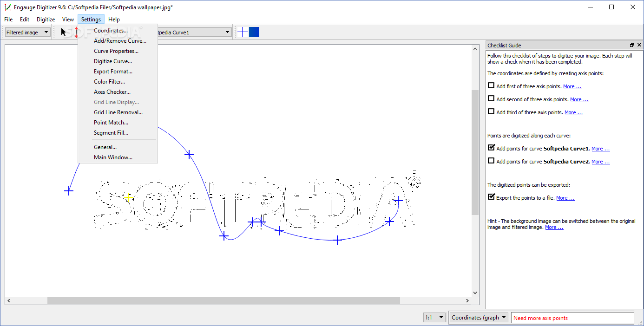
Task: Toggle 'Add first of three axis points' checkbox
Action: 491,85
